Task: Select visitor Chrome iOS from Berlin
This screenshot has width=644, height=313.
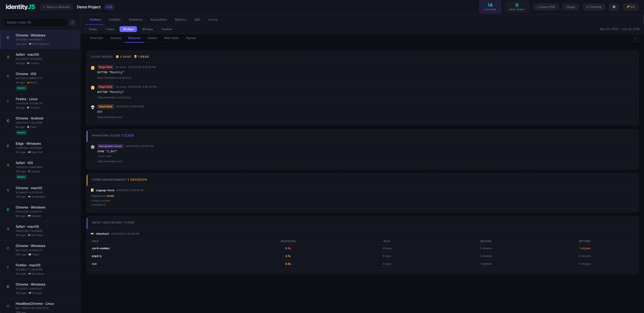Action: 40,81
